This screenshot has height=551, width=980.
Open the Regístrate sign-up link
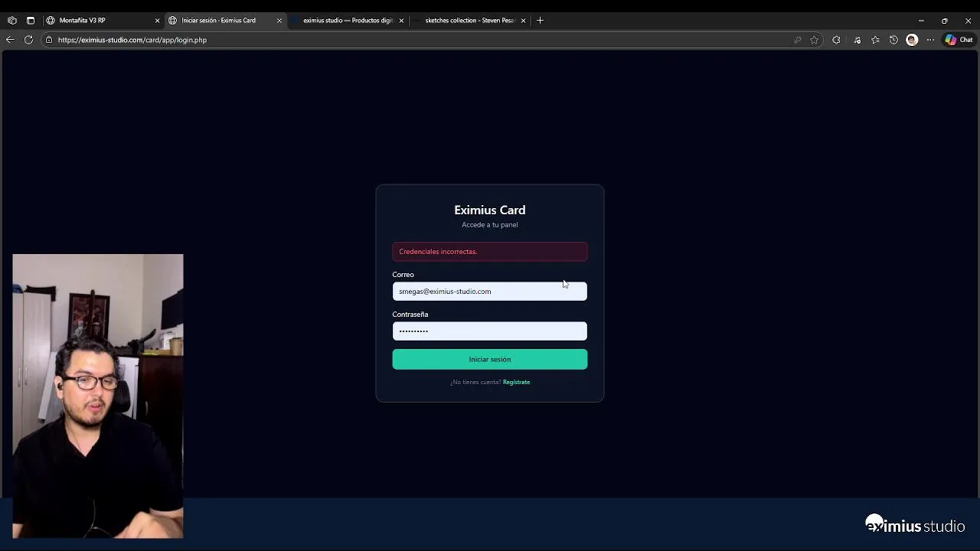pos(516,382)
